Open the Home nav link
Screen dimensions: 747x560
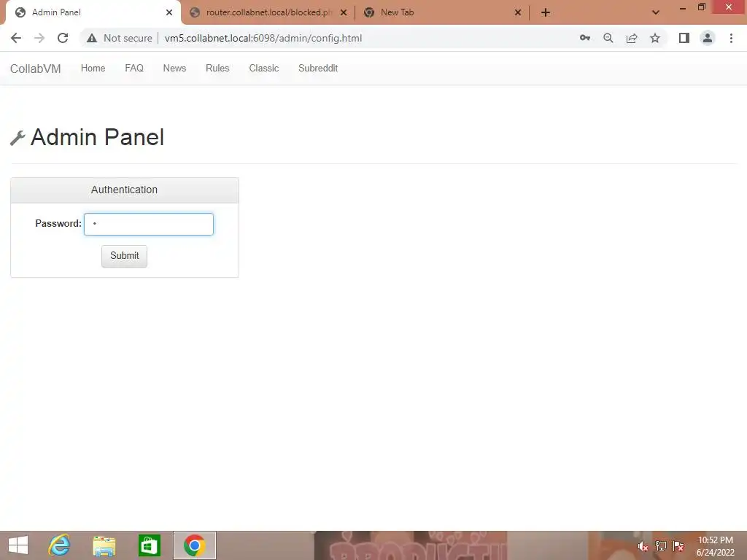(93, 68)
